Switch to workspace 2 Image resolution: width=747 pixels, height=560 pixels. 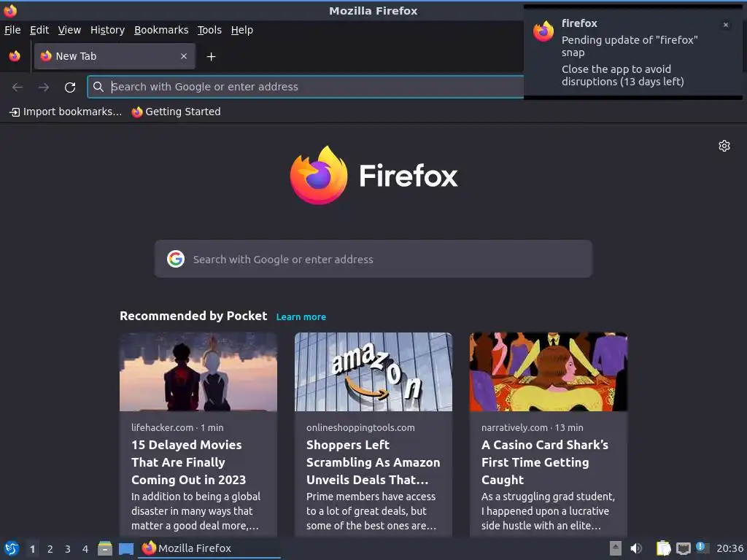50,549
